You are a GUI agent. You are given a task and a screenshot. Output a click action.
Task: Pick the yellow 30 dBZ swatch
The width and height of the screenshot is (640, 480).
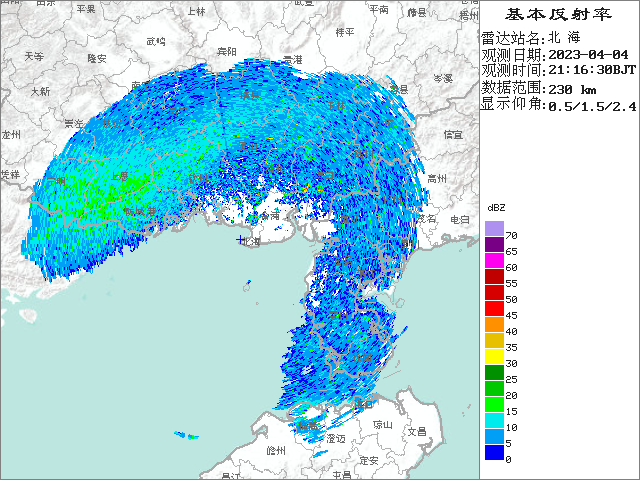click(x=494, y=356)
